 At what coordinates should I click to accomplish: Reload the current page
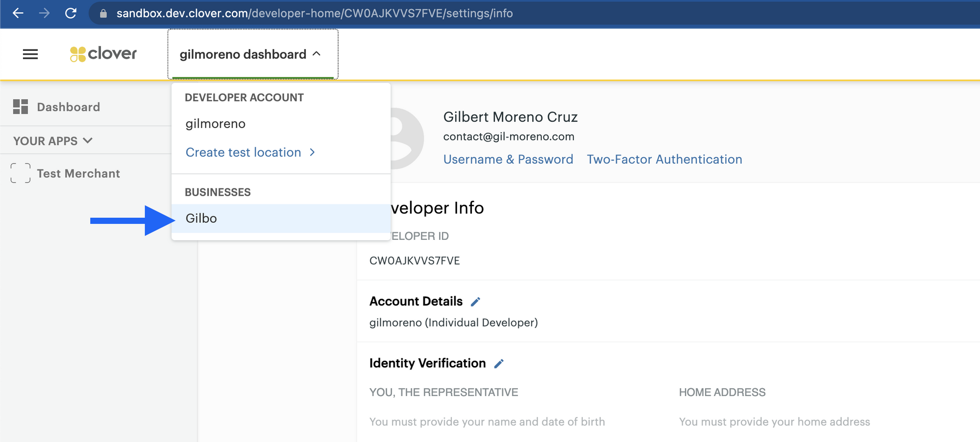71,13
